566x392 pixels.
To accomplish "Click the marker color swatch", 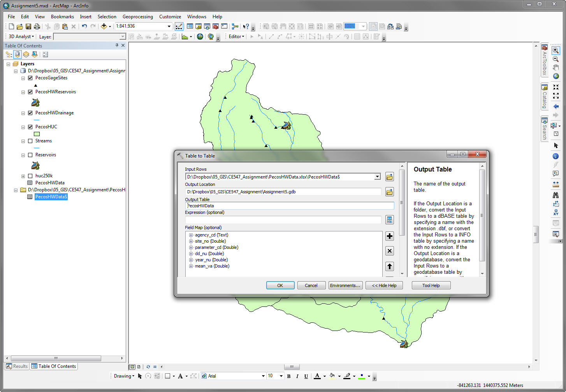I will click(x=362, y=376).
